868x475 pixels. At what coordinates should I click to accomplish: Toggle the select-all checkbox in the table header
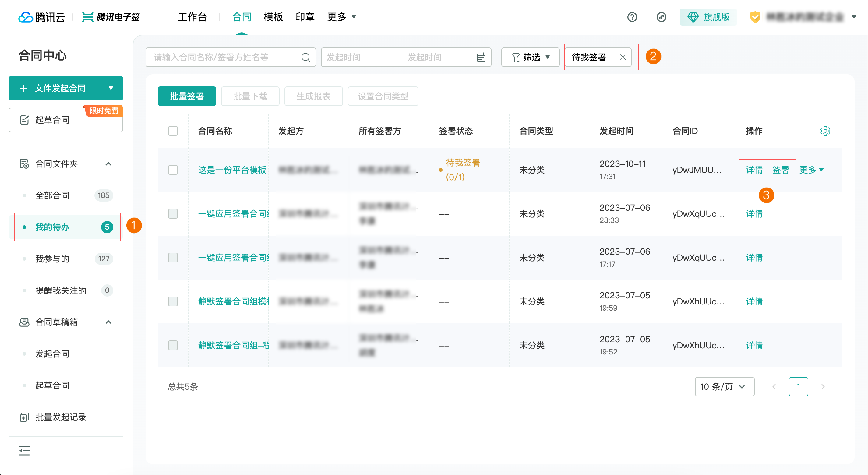(173, 131)
